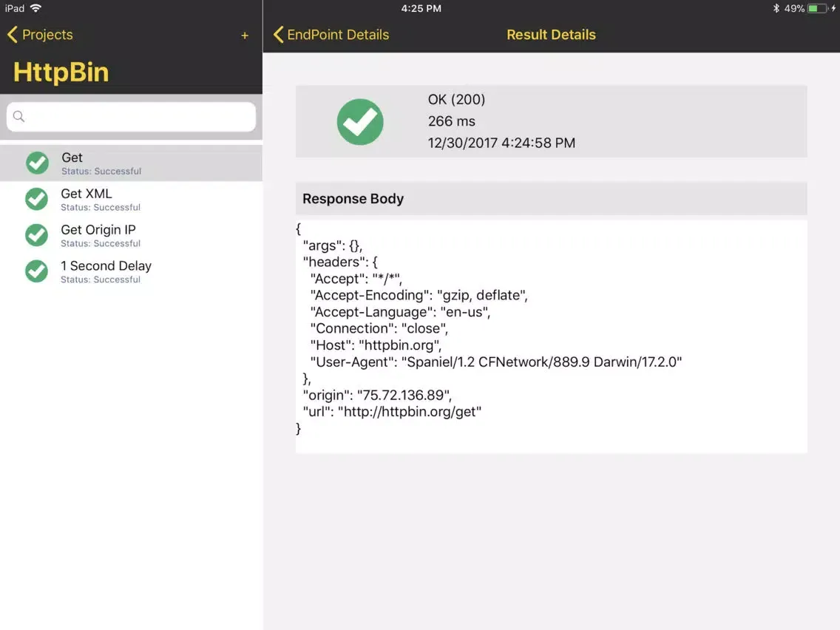Click the Bluetooth status icon

(x=776, y=9)
